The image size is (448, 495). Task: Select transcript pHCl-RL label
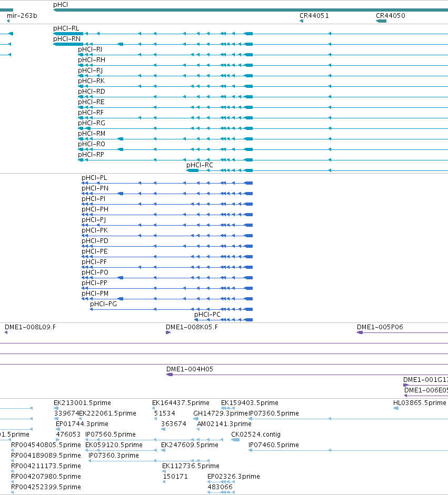coord(66,28)
